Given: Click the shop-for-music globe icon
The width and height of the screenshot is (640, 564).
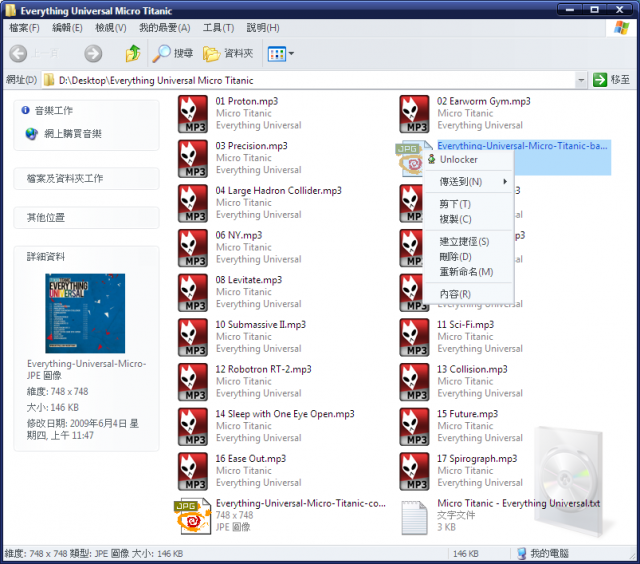Looking at the screenshot, I should (31, 134).
